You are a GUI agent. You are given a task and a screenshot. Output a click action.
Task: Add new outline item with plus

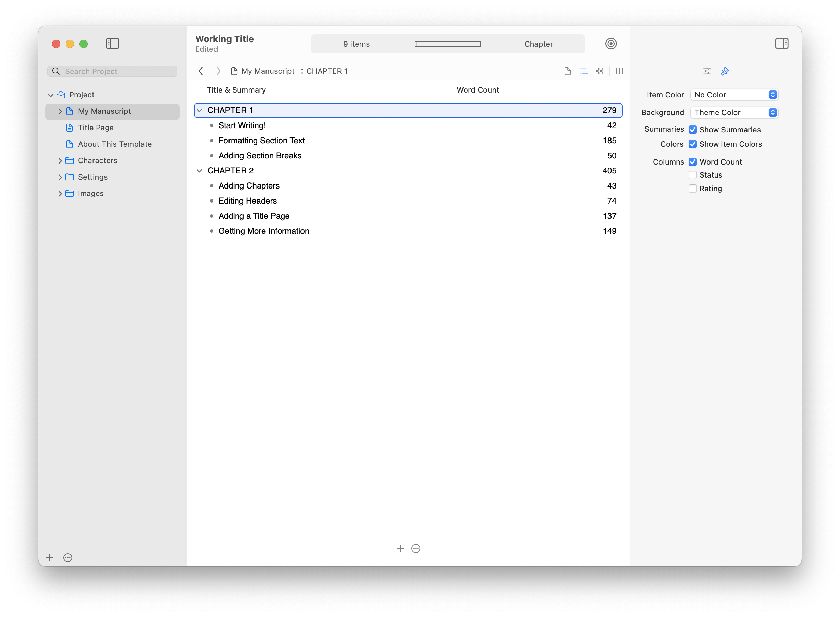(400, 548)
